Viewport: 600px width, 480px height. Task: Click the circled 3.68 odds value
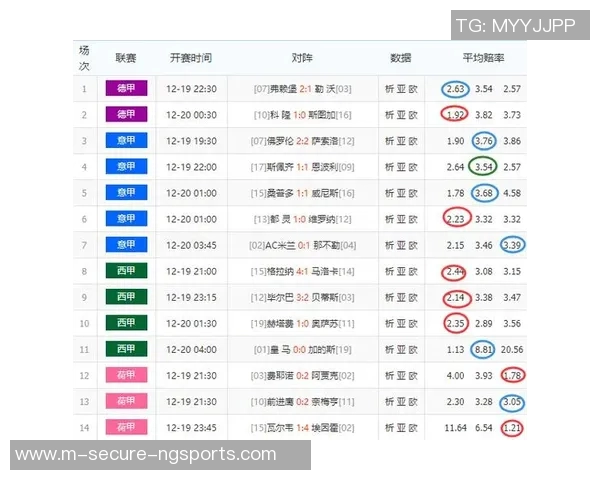(484, 193)
